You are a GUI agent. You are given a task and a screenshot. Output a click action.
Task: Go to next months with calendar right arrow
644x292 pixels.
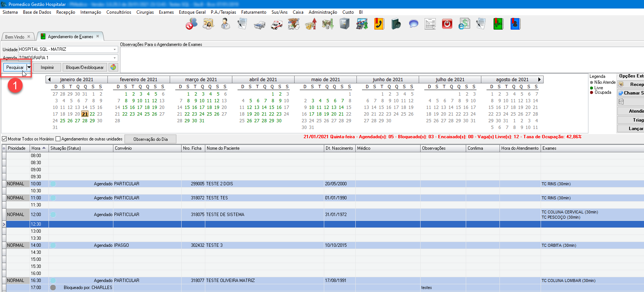pos(539,79)
